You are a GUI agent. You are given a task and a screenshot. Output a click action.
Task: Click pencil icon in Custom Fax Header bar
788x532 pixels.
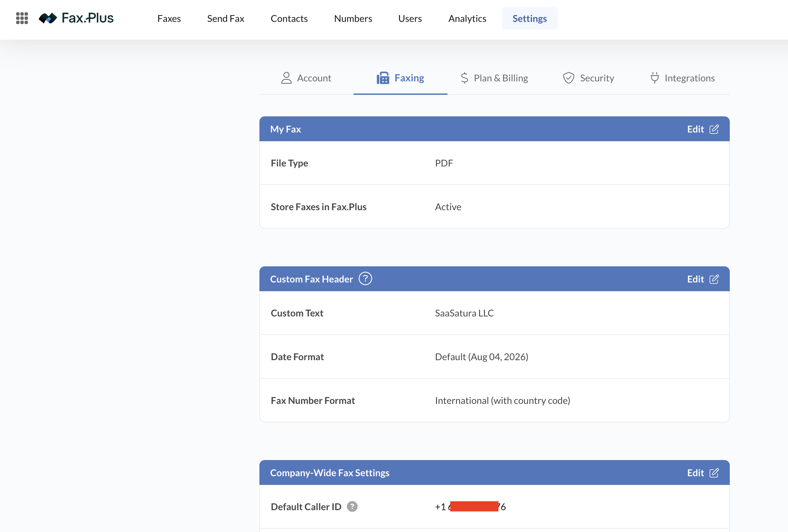(x=714, y=279)
